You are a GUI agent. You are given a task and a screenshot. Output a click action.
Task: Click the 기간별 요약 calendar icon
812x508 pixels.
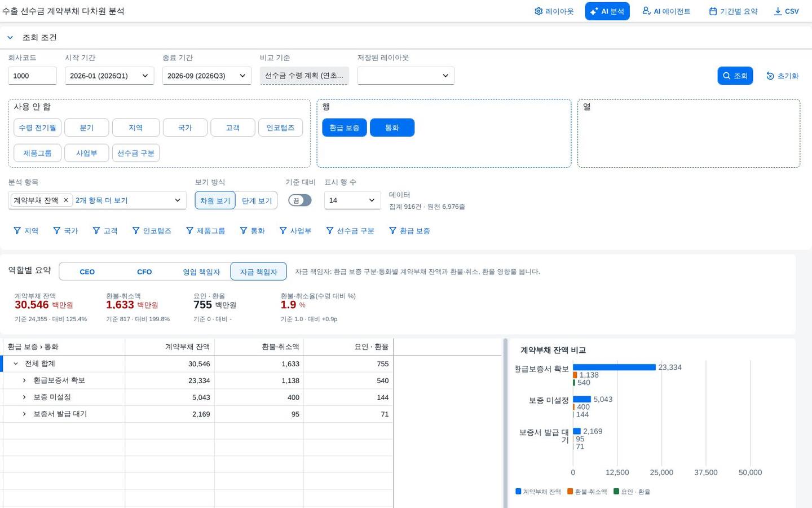click(x=713, y=11)
